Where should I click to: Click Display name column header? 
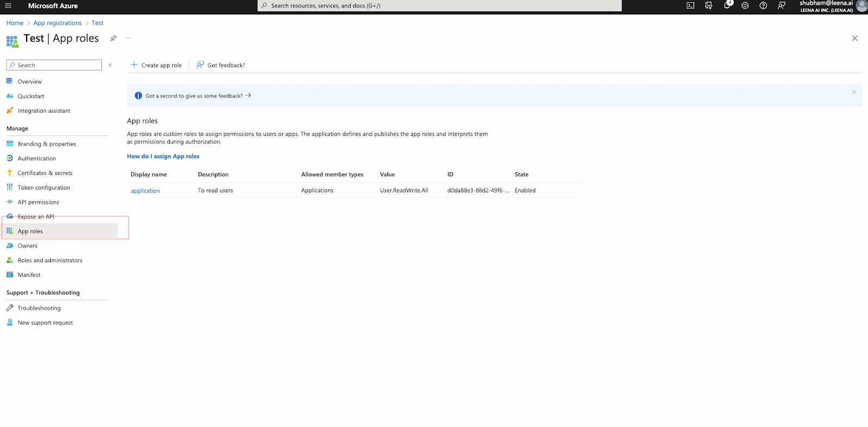[x=149, y=174]
